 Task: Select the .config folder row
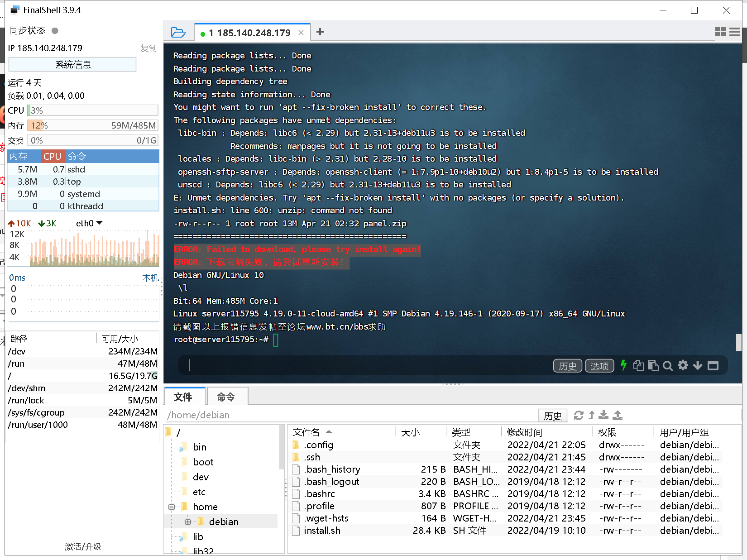[505, 445]
